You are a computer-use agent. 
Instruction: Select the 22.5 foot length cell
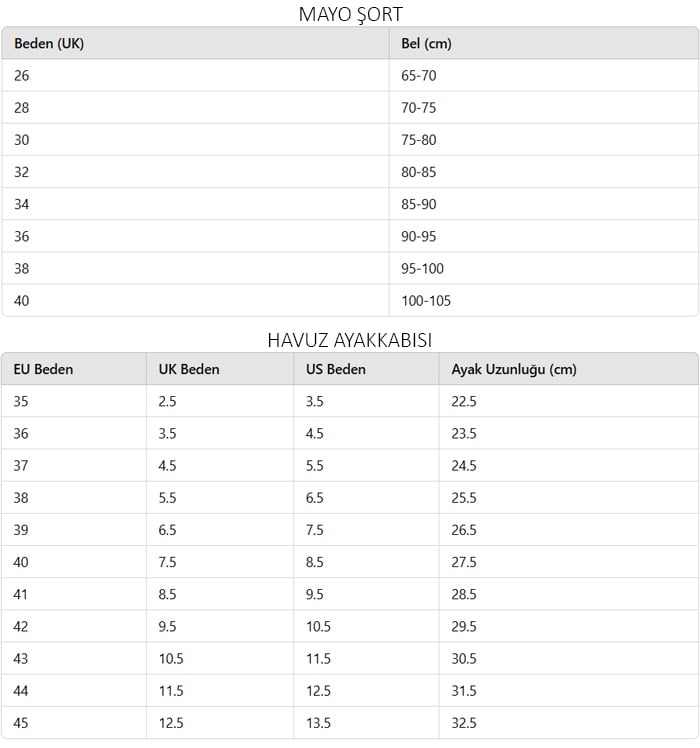pyautogui.click(x=464, y=401)
